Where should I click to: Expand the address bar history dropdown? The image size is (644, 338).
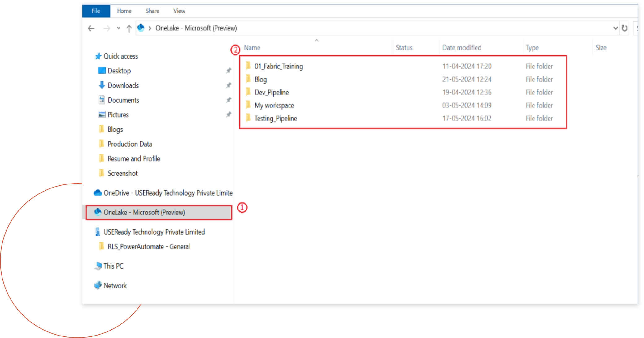click(x=615, y=28)
